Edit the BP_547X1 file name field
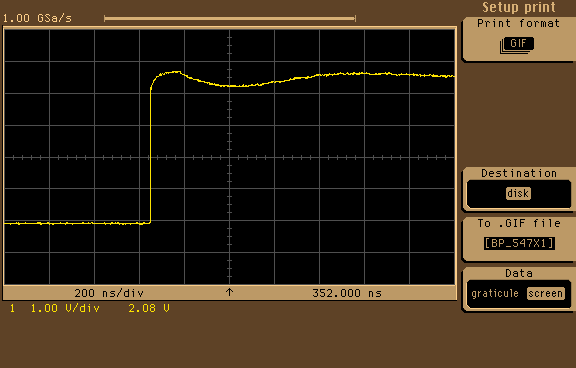 519,243
